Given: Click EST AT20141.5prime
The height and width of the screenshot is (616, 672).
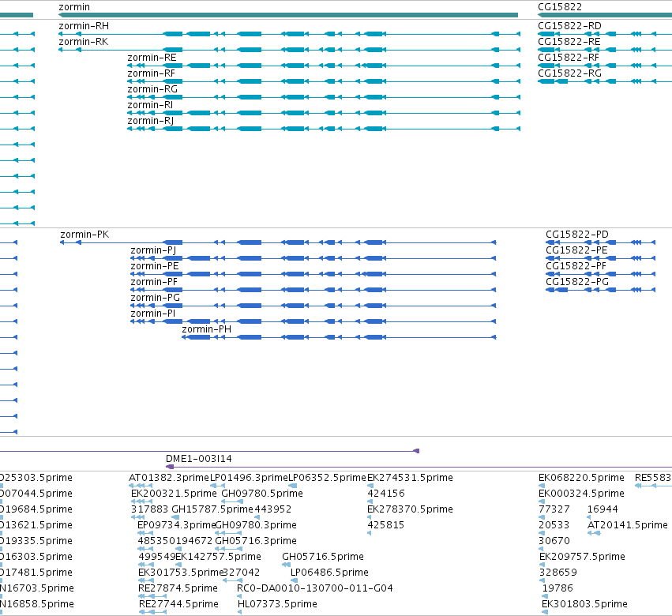Looking at the screenshot, I should click(628, 525).
